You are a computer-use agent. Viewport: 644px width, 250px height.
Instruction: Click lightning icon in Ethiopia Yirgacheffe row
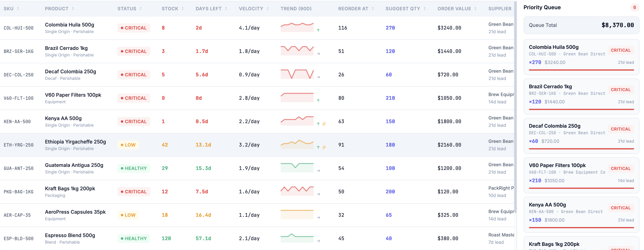[324, 147]
